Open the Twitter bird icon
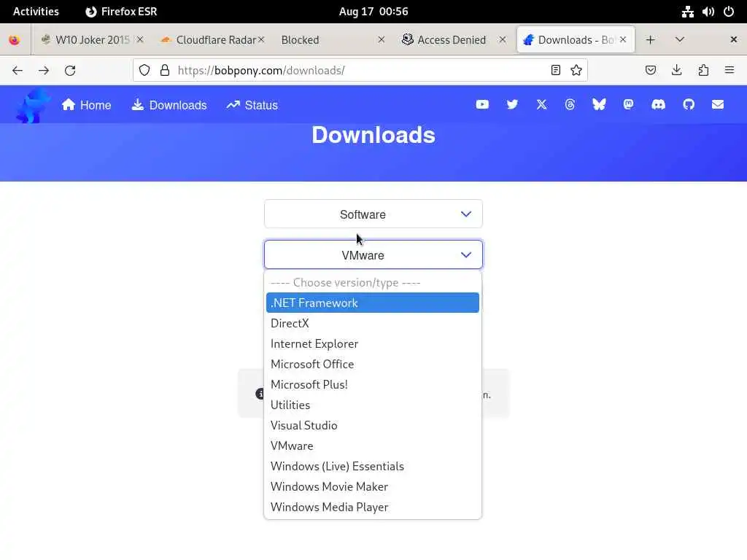747x560 pixels. 512,104
